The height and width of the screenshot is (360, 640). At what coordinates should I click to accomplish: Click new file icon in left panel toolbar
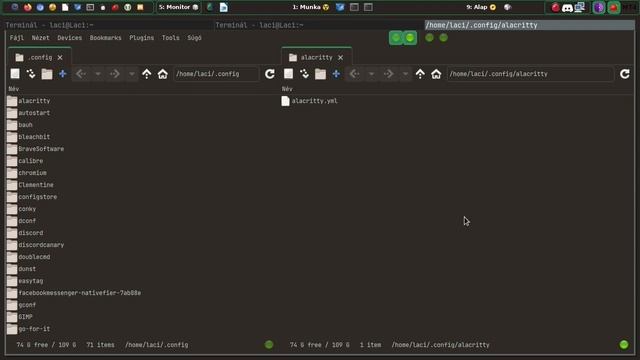[x=15, y=74]
